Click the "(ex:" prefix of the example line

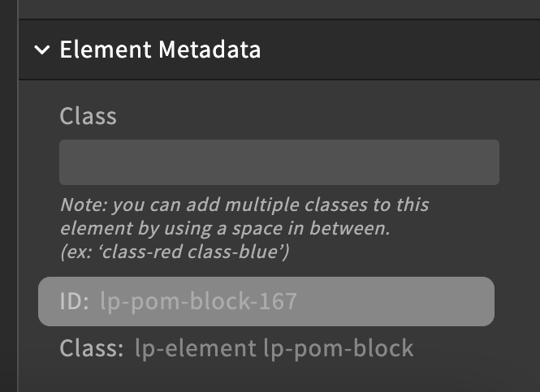pos(73,252)
